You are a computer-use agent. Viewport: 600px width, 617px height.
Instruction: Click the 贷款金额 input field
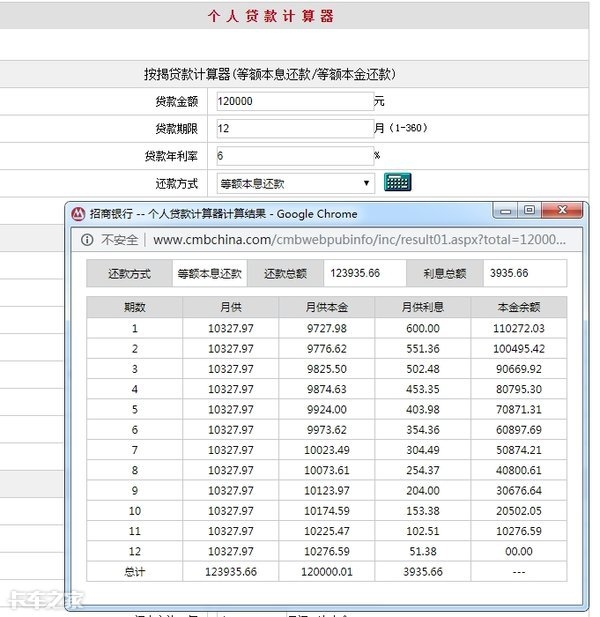point(295,101)
